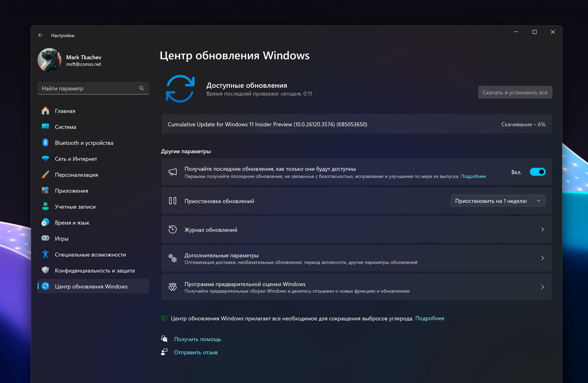Select Учетные записи in the sidebar

click(x=93, y=206)
